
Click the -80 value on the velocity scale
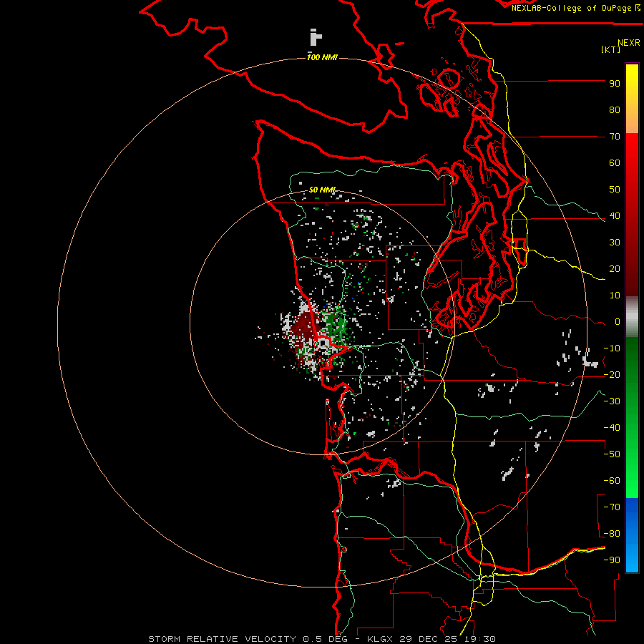tap(612, 534)
